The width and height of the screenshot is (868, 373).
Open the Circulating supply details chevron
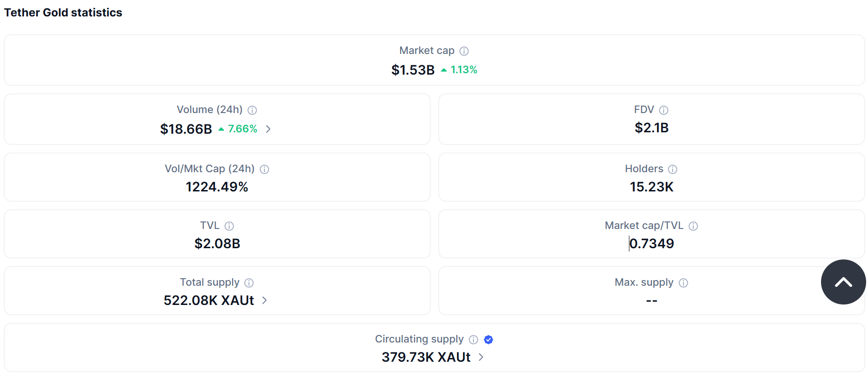[x=481, y=357]
